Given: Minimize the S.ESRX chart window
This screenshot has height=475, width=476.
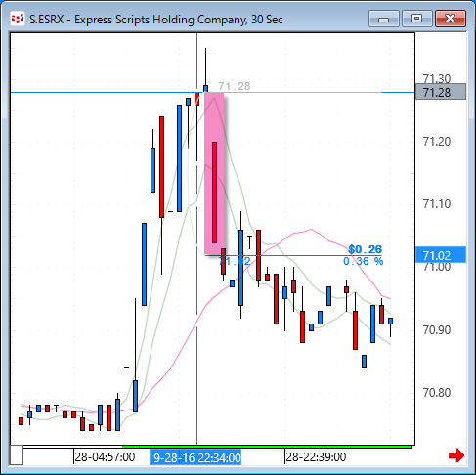Looking at the screenshot, I should (384, 19).
